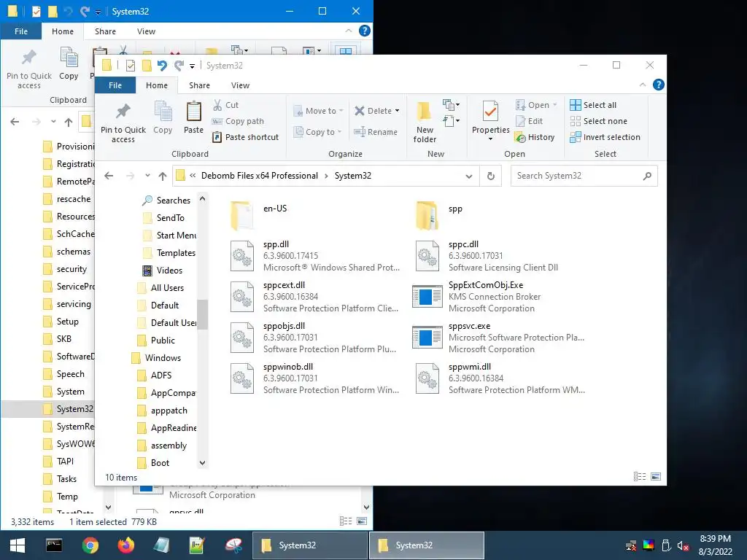Viewport: 747px width, 560px height.
Task: Click the navigation pane scrollbar thumb
Action: pyautogui.click(x=203, y=314)
